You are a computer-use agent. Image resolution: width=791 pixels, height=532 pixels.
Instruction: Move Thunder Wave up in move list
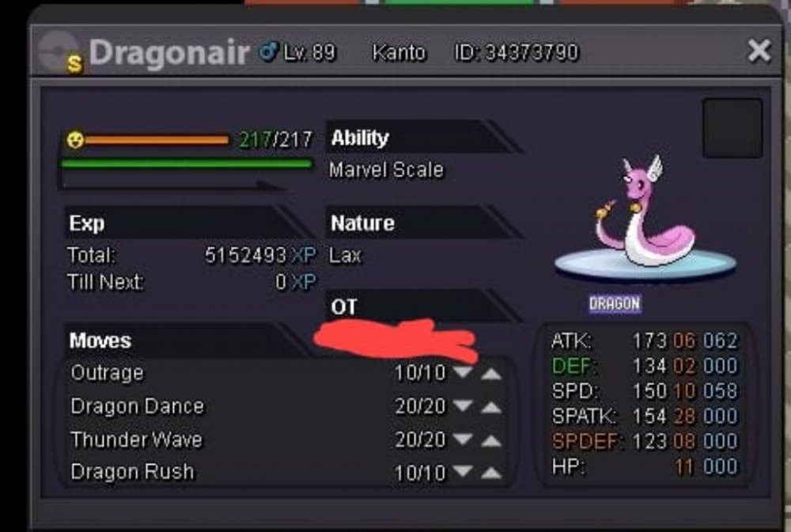point(491,441)
